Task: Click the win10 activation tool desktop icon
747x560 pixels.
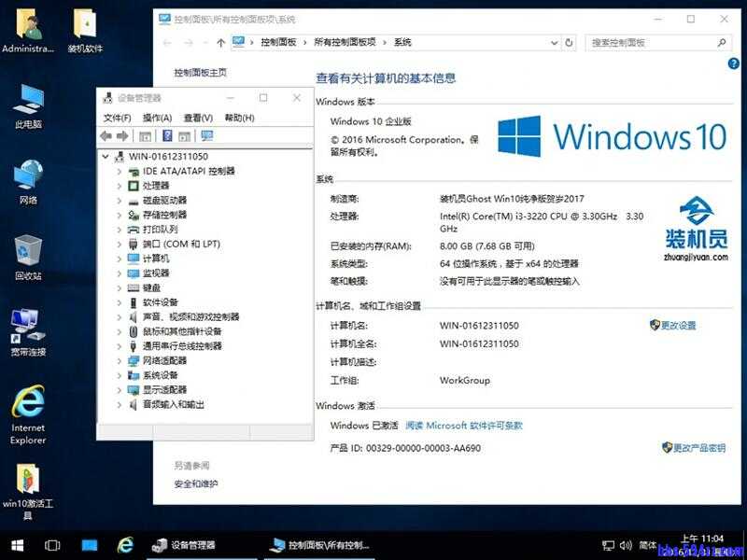Action: click(x=28, y=487)
